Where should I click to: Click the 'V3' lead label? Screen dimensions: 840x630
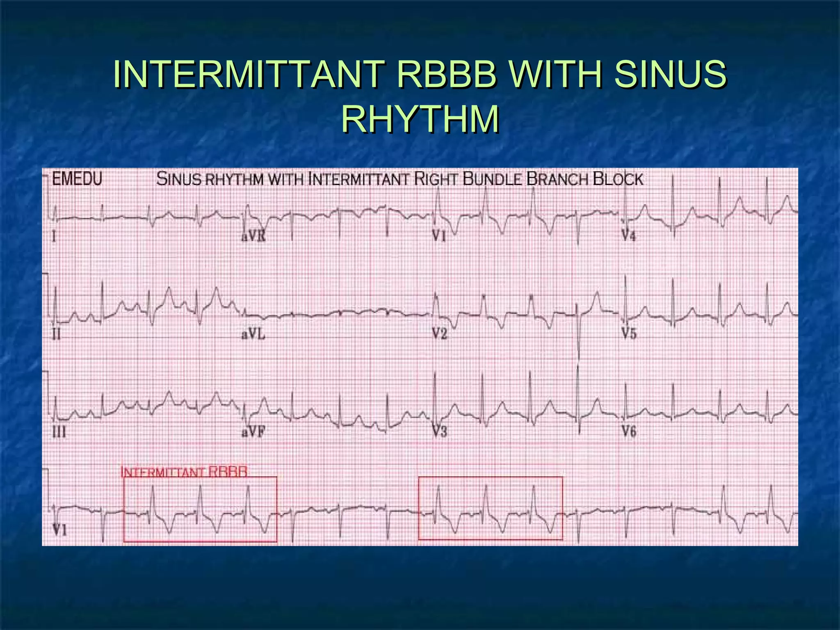(x=439, y=431)
